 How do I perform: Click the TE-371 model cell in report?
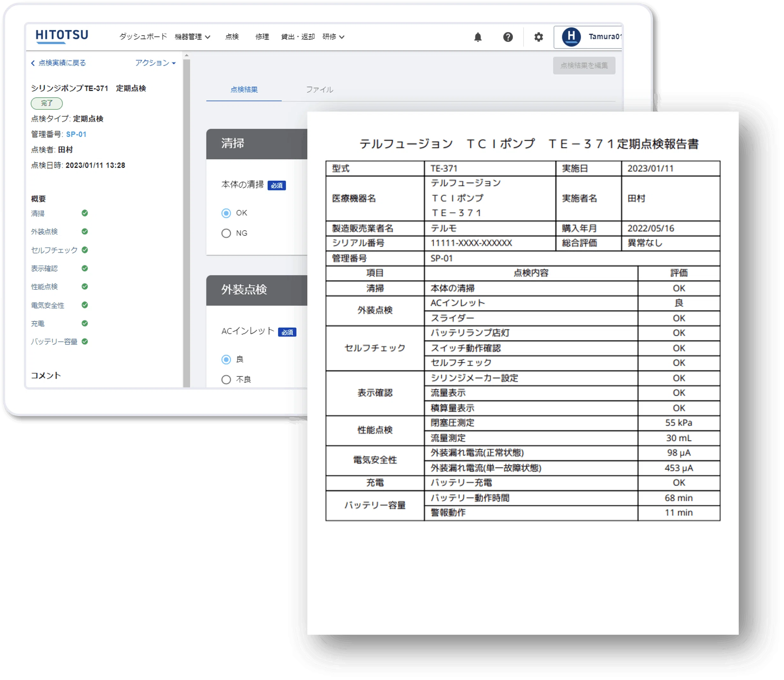489,168
